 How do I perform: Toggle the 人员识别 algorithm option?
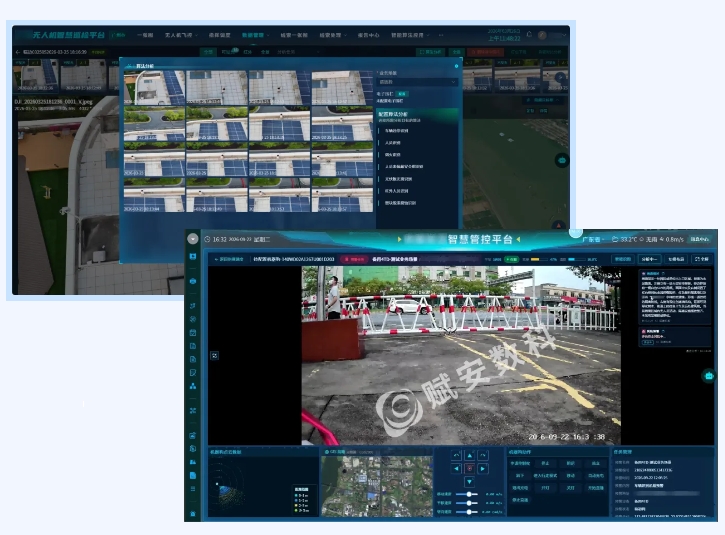393,143
